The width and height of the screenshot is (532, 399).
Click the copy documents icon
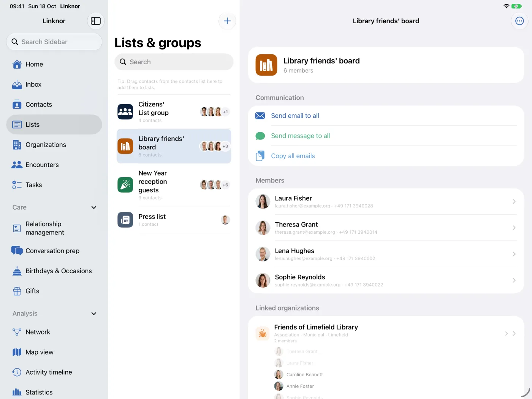[260, 156]
